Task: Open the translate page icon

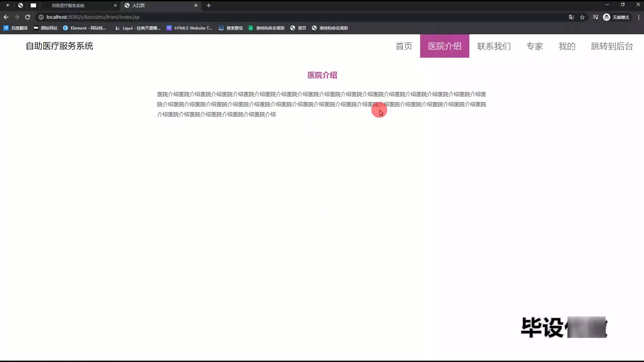Action: click(571, 17)
